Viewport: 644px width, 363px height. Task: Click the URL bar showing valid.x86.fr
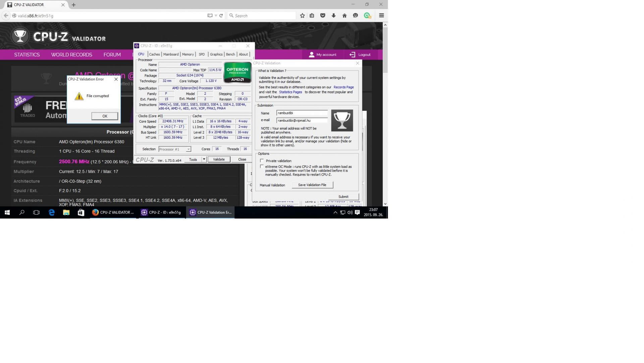[111, 15]
